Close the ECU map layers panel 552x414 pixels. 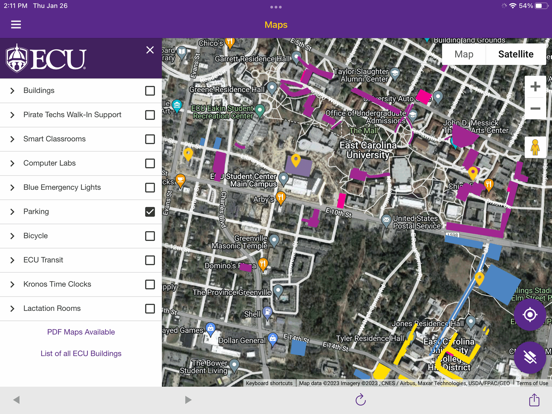(x=150, y=50)
